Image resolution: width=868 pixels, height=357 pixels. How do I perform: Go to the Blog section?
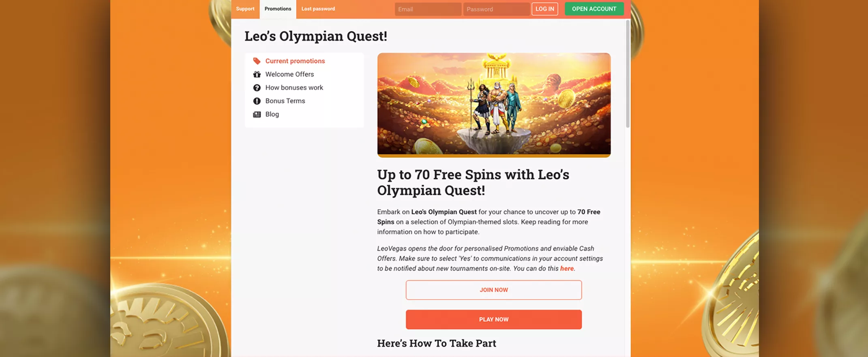click(272, 114)
